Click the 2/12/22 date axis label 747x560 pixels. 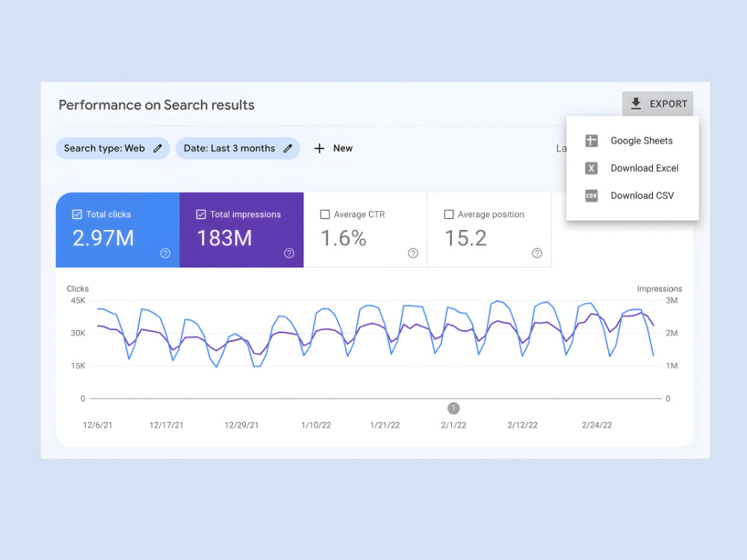point(523,425)
